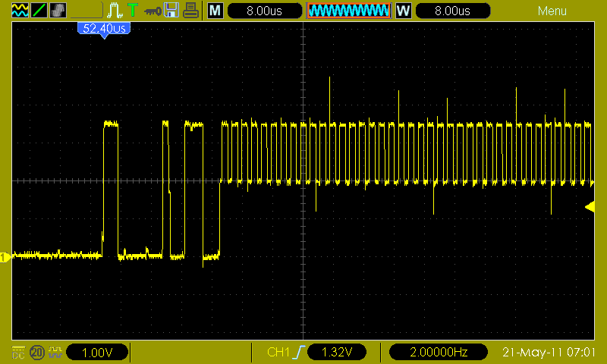607x364 pixels.
Task: Select the M main timebase indicator
Action: point(215,11)
